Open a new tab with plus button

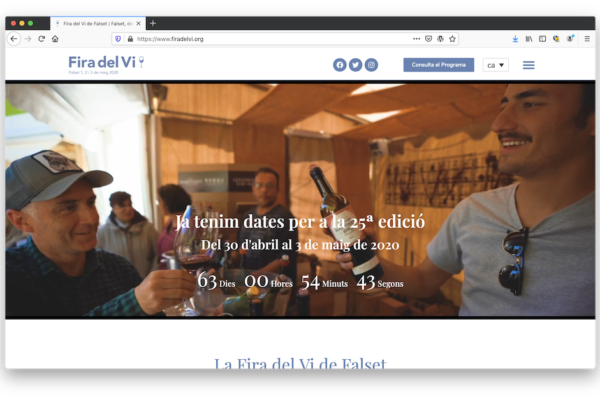[153, 23]
